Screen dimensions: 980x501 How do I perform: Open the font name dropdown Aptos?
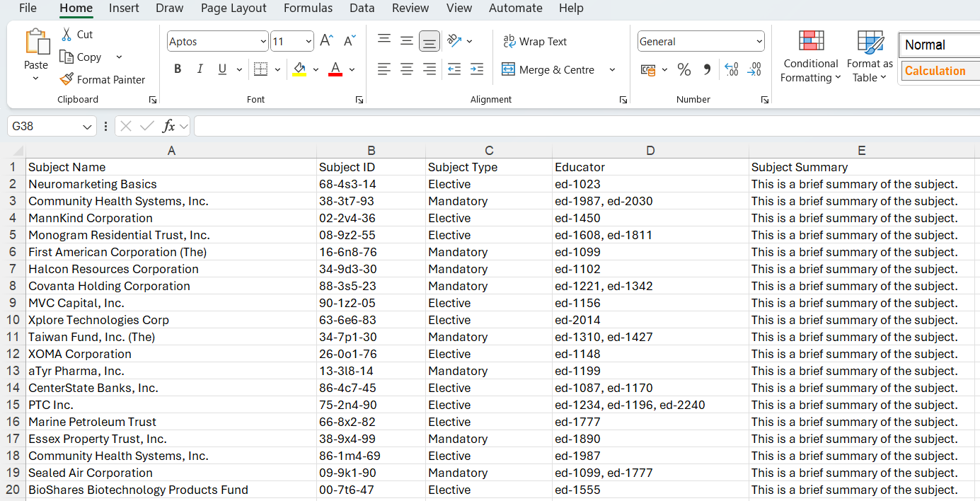click(263, 42)
